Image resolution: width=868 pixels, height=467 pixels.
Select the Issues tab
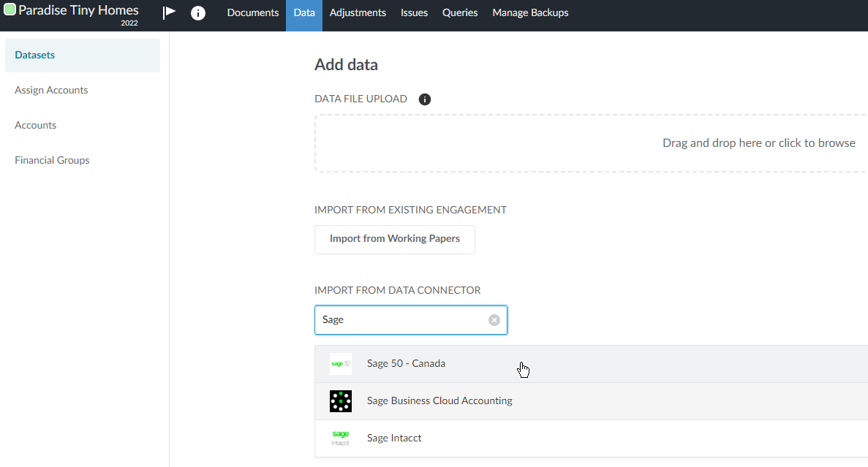point(414,12)
